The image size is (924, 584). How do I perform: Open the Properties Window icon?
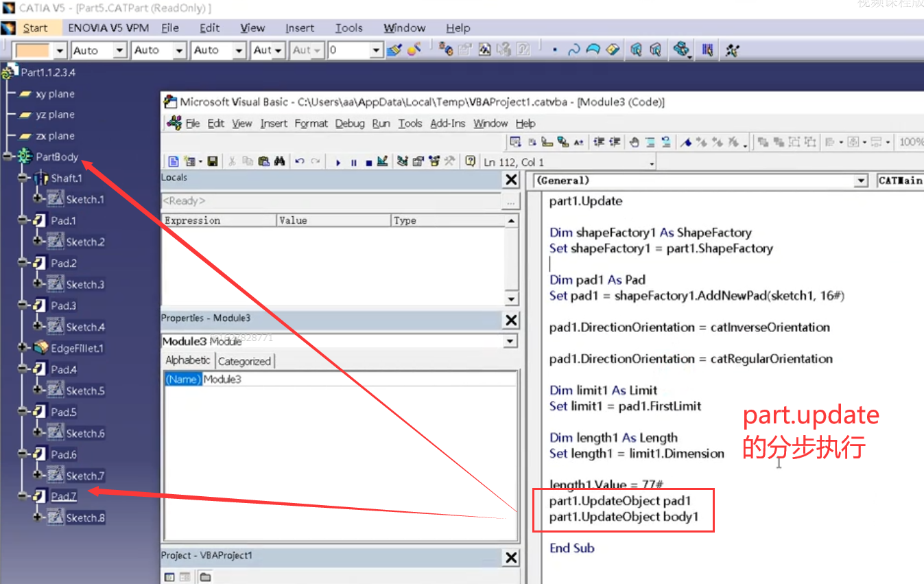click(x=418, y=161)
